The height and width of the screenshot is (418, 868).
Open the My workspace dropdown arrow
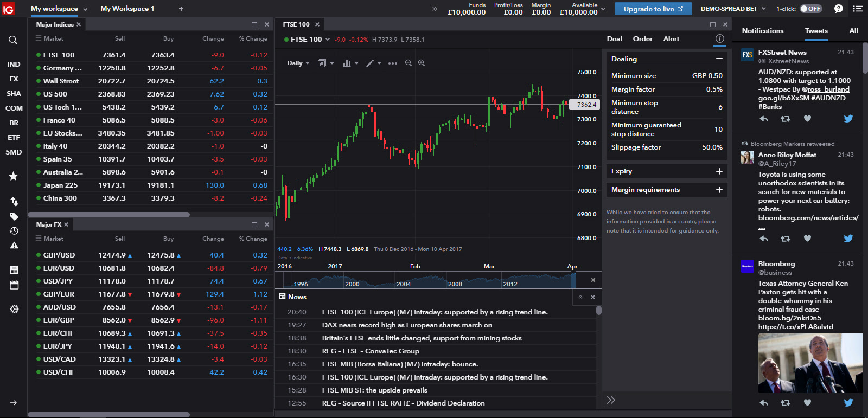pos(85,9)
